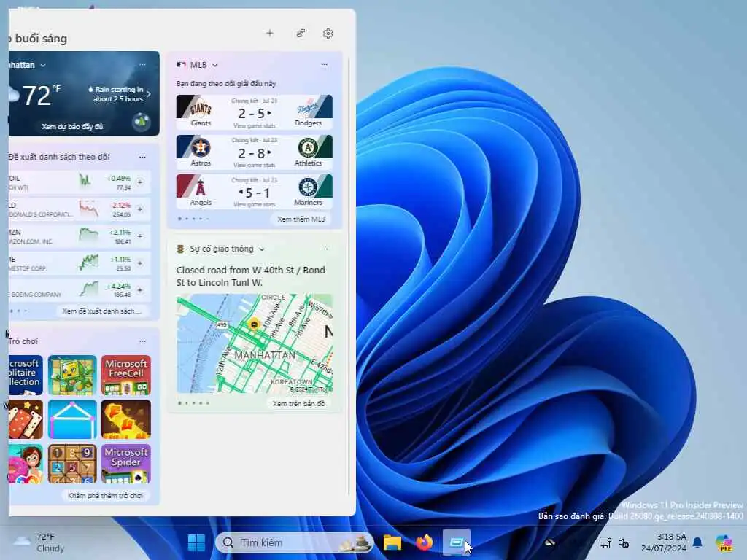Open Copilot preview icon in taskbar
The width and height of the screenshot is (747, 560).
[x=724, y=542]
